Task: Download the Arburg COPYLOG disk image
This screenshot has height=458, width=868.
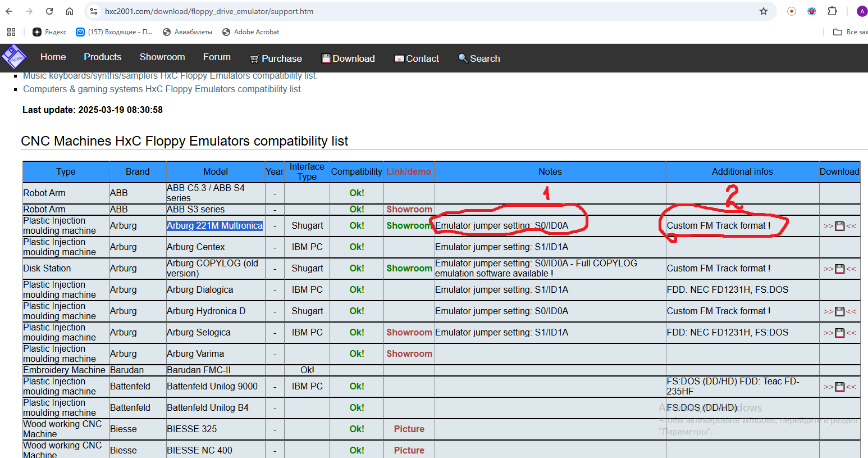Action: [x=840, y=269]
